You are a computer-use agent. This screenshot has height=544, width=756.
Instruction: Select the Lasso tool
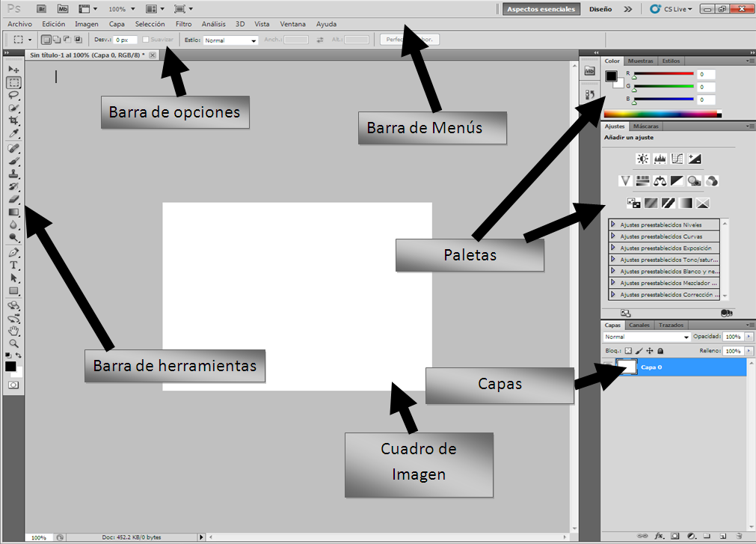click(13, 95)
